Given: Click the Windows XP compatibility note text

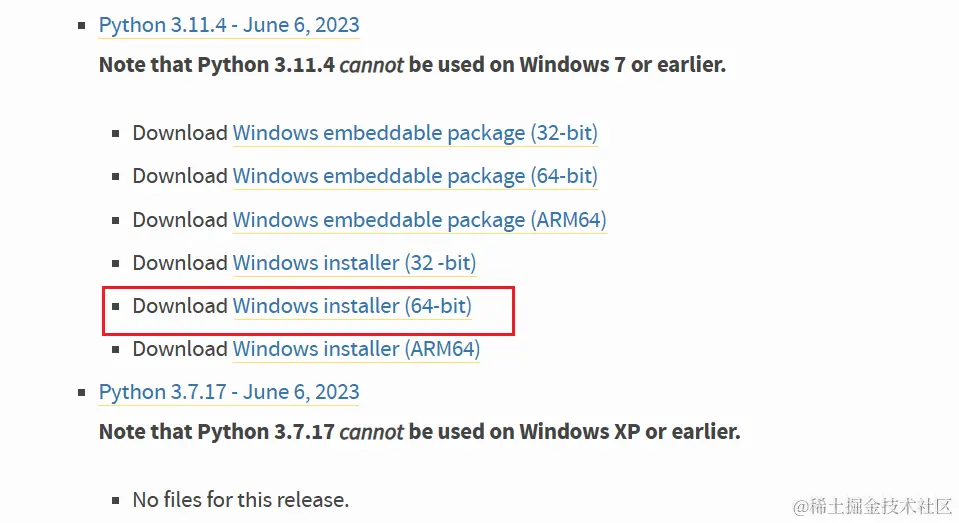Looking at the screenshot, I should coord(419,433).
